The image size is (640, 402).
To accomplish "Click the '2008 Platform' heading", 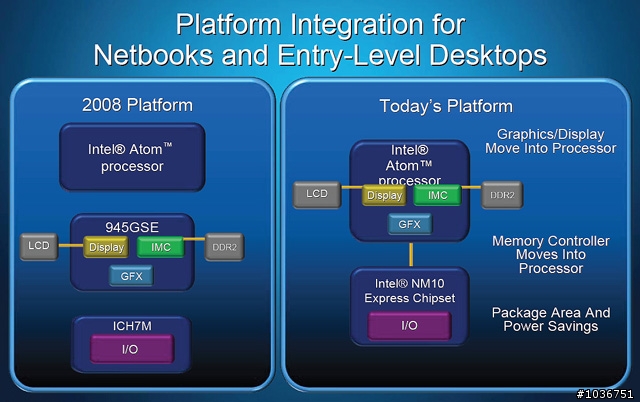I will click(137, 105).
